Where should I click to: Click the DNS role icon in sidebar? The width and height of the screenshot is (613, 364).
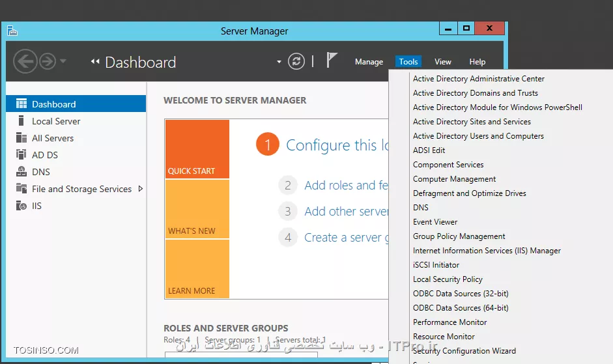click(x=21, y=171)
